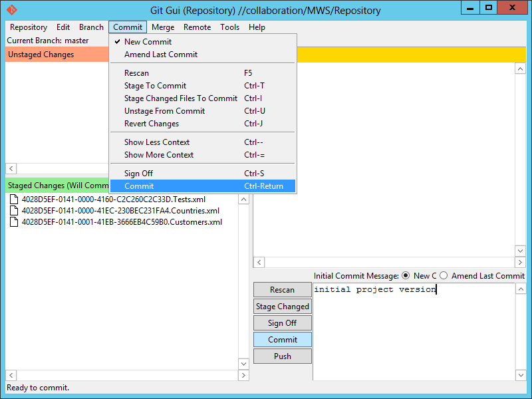Click the file icon beside Tests.xml
This screenshot has width=532, height=399.
click(14, 199)
